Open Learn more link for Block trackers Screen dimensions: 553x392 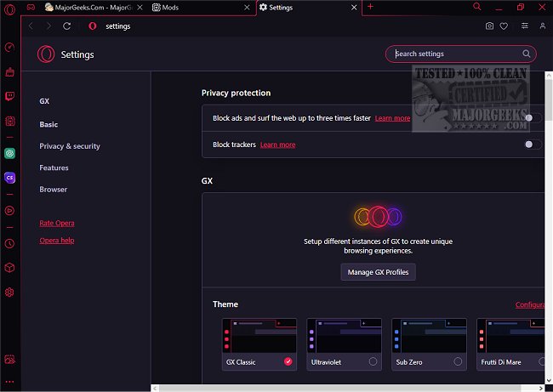pyautogui.click(x=278, y=145)
